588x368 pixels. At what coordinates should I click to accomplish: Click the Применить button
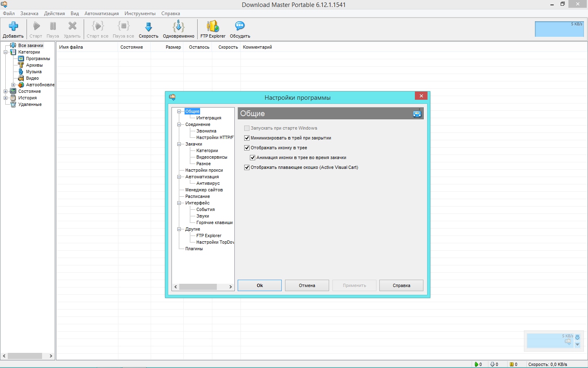pos(354,285)
